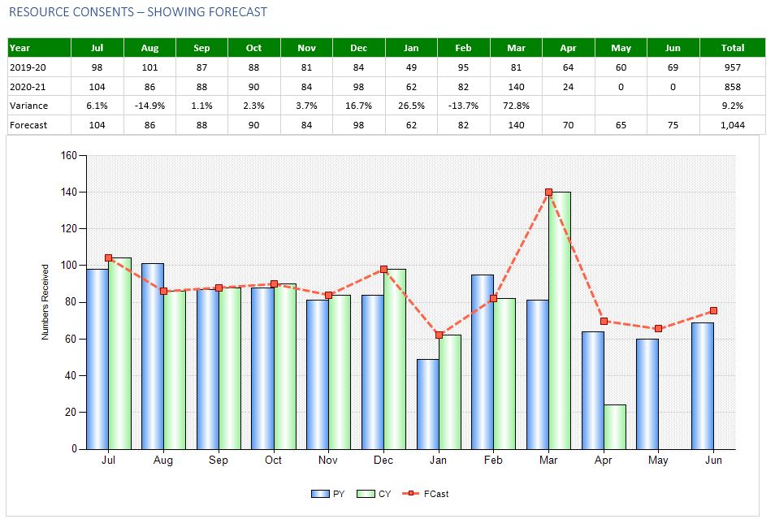775x532 pixels.
Task: Select the Year column header
Action: (x=40, y=48)
